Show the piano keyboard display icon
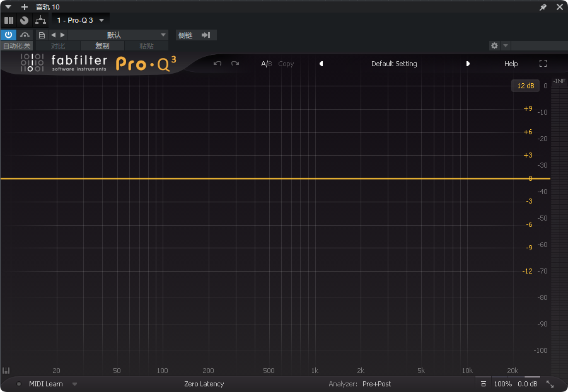Image resolution: width=568 pixels, height=392 pixels. [x=6, y=371]
